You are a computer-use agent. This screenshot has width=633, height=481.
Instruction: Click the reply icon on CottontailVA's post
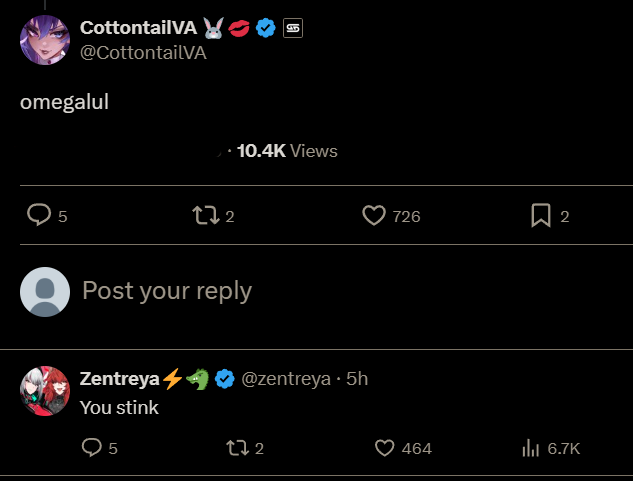[x=39, y=215]
